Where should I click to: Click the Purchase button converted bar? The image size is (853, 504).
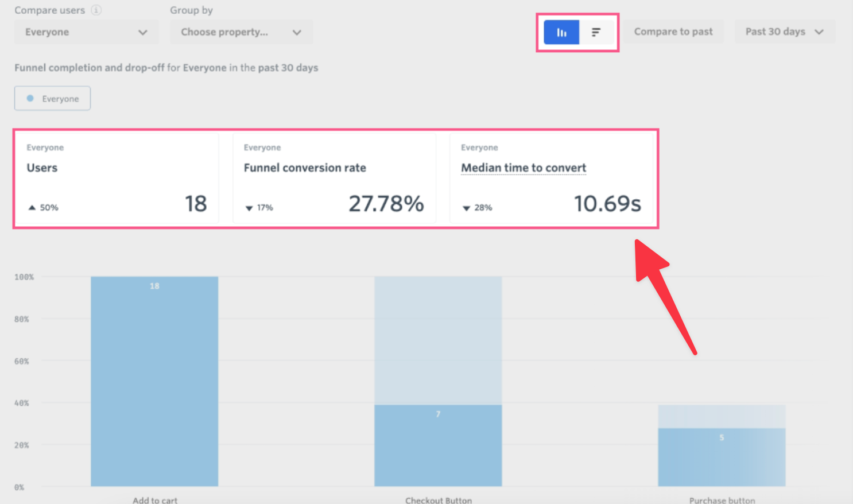[x=722, y=458]
